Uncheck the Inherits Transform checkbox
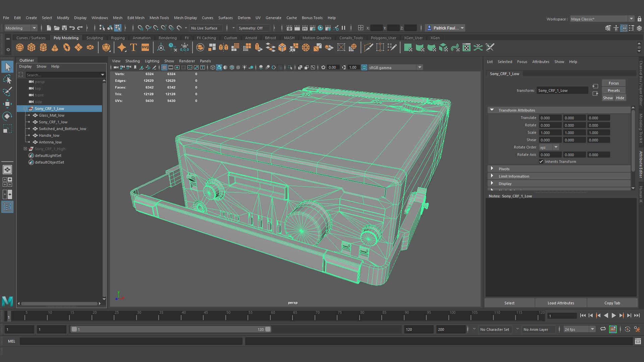This screenshot has width=644, height=362. coord(541,162)
